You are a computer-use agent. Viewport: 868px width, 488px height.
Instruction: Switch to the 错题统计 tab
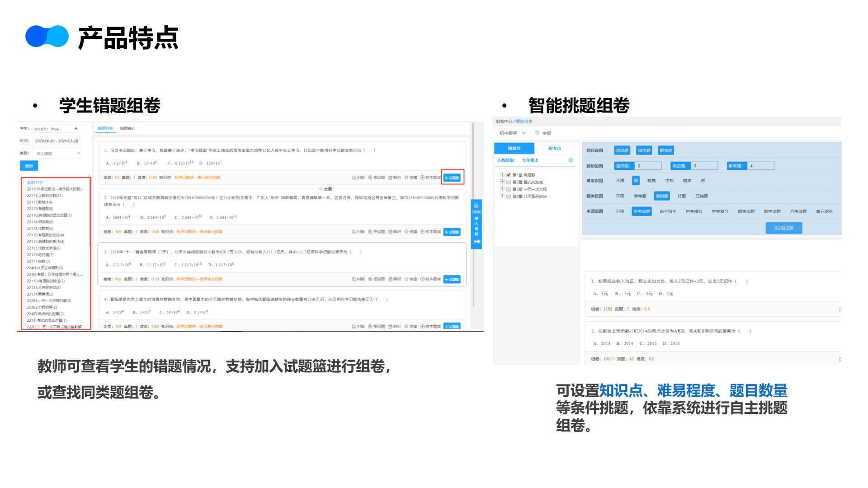coord(127,129)
